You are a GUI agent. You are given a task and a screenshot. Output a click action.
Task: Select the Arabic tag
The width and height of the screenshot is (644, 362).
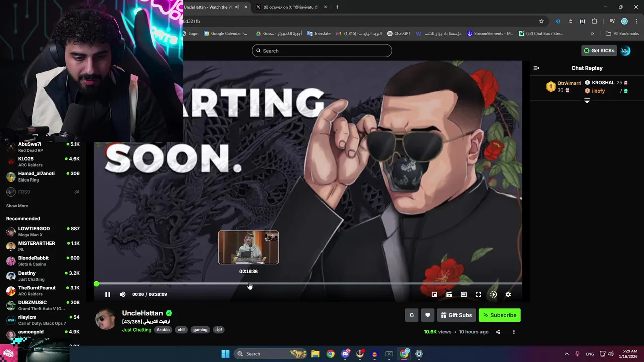point(163,330)
